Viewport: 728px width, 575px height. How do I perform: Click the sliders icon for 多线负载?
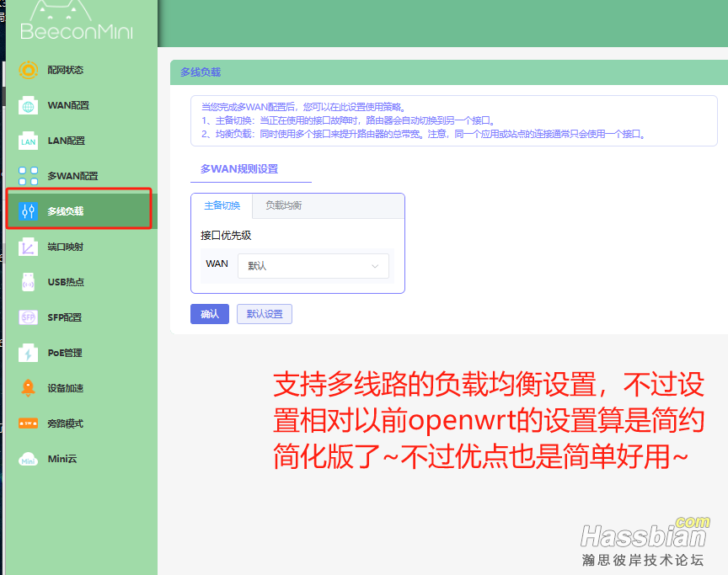(29, 211)
